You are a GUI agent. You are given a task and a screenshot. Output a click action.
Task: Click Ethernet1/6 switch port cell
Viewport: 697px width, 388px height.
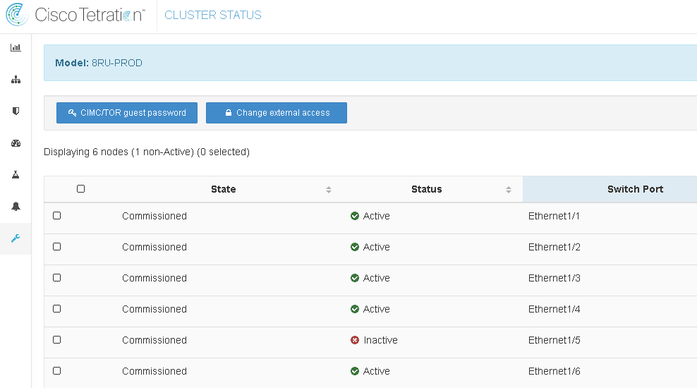point(554,371)
